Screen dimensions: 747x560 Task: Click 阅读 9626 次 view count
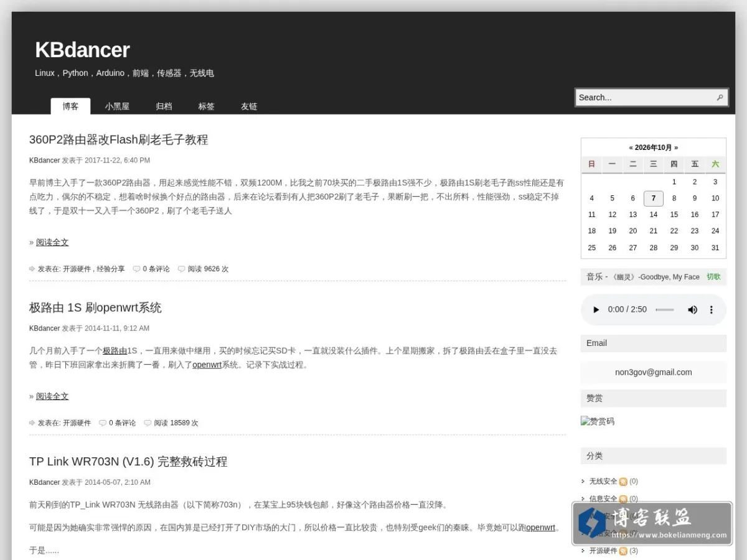click(x=208, y=269)
